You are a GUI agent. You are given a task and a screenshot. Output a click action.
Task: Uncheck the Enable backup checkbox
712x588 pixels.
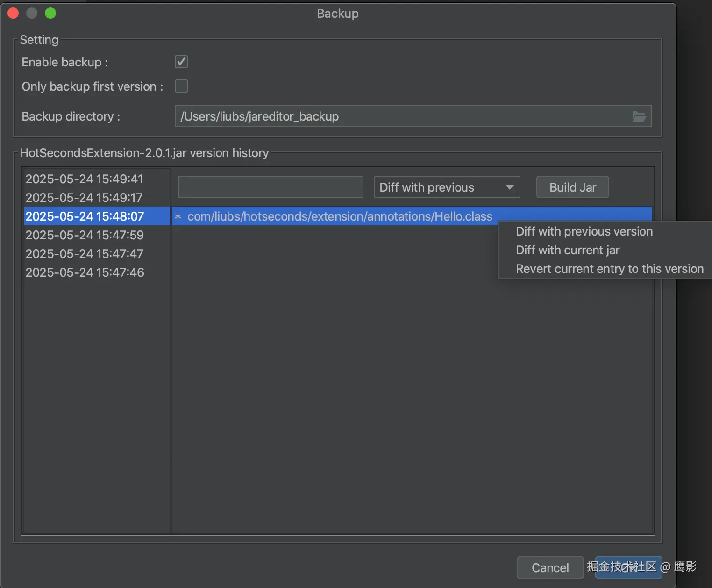click(x=181, y=62)
